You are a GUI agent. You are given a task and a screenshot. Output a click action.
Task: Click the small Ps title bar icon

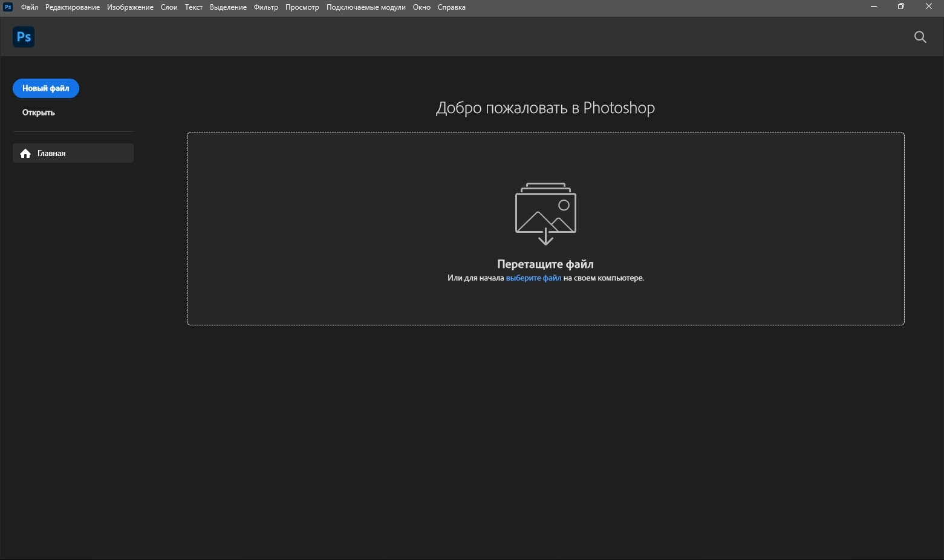point(8,7)
